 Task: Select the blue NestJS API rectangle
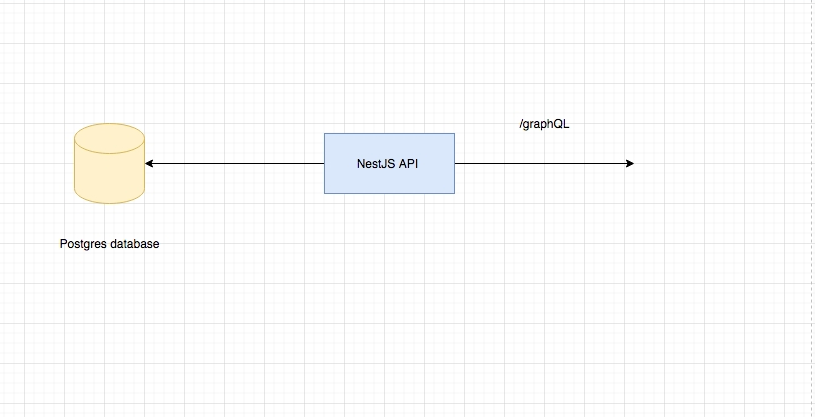[x=389, y=163]
